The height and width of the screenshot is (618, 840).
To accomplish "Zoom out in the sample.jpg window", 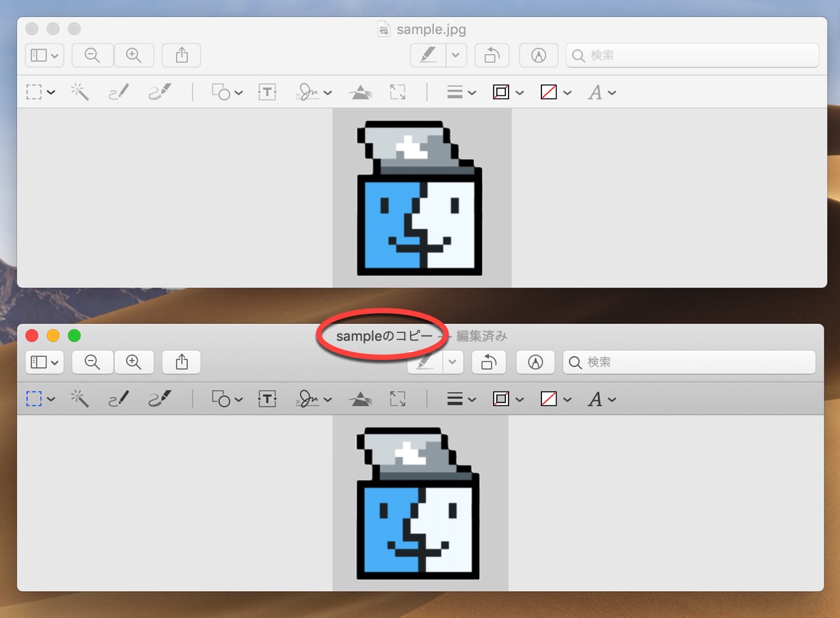I will (93, 56).
